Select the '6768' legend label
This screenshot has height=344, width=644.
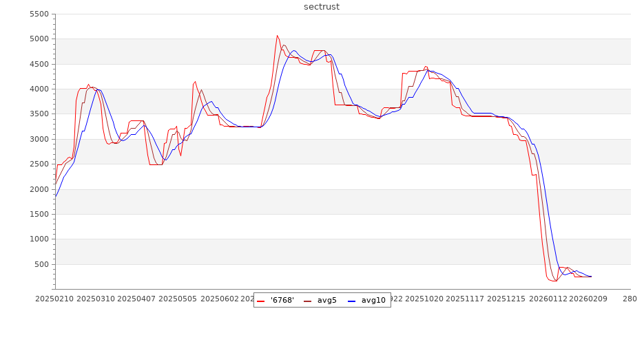tap(282, 300)
